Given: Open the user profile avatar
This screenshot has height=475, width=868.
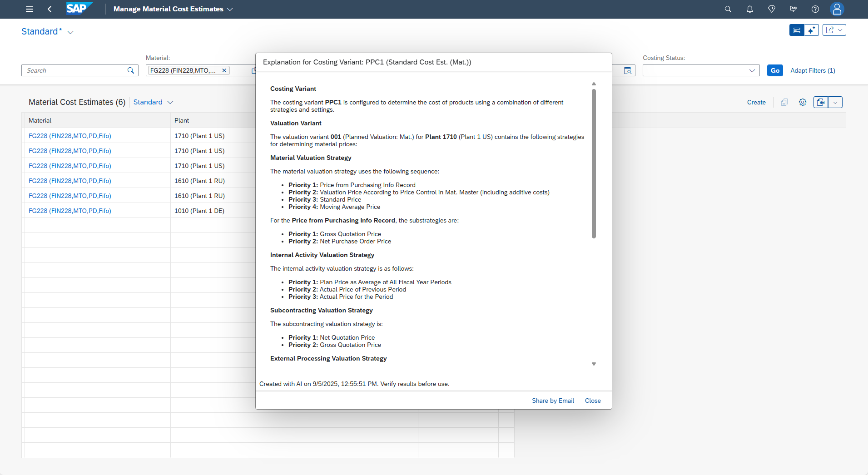Looking at the screenshot, I should pos(837,9).
